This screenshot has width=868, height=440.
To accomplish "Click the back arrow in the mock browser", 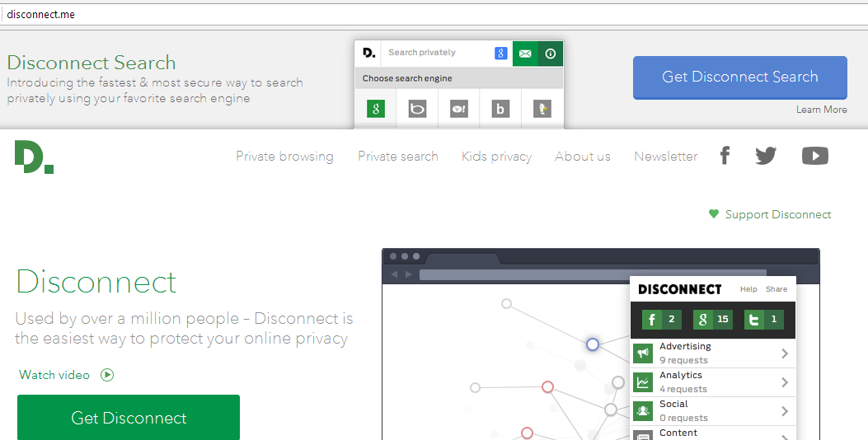I will click(395, 274).
